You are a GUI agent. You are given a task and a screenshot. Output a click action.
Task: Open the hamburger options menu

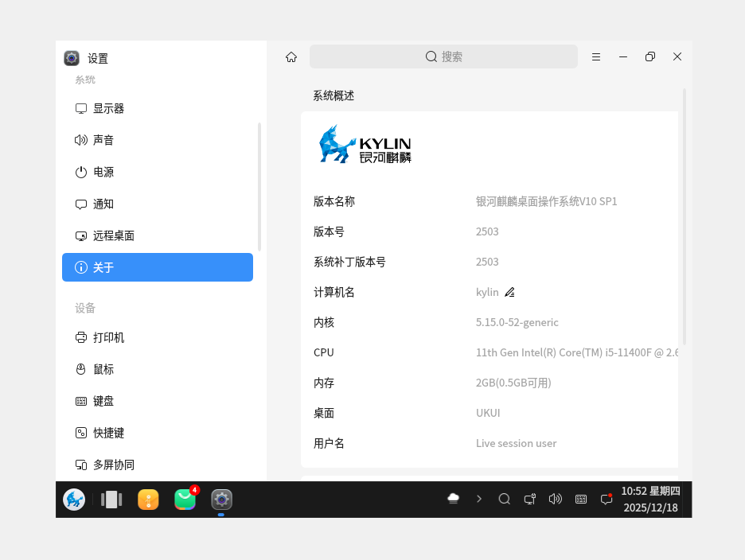(x=596, y=57)
